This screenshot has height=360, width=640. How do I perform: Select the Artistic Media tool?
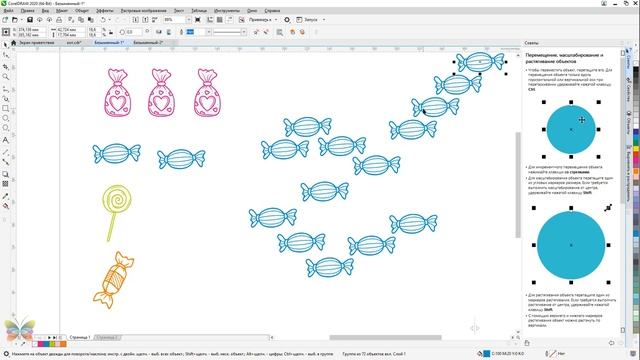(5, 98)
